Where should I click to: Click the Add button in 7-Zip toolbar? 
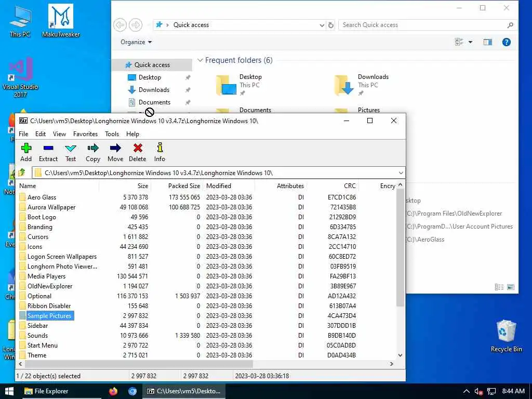[x=26, y=152]
